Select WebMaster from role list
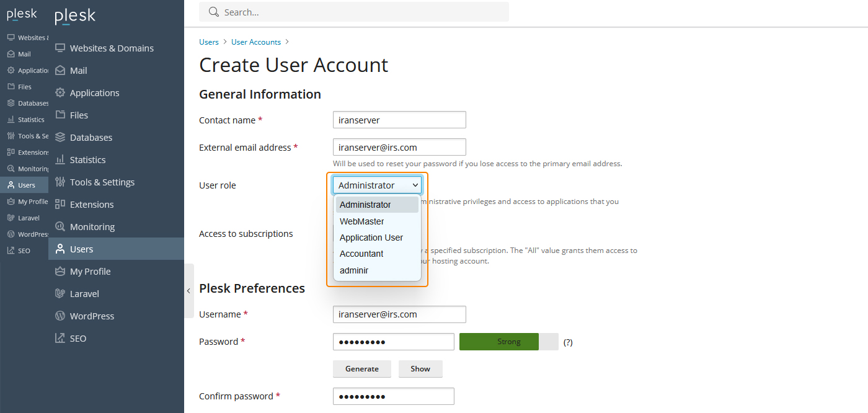Image resolution: width=868 pixels, height=413 pixels. click(362, 221)
